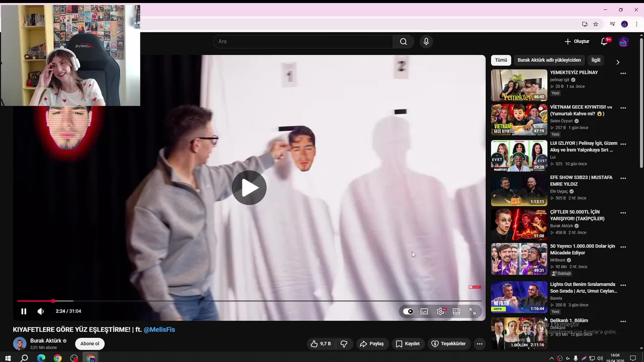Open the notifications bell
This screenshot has width=644, height=362.
point(604,42)
